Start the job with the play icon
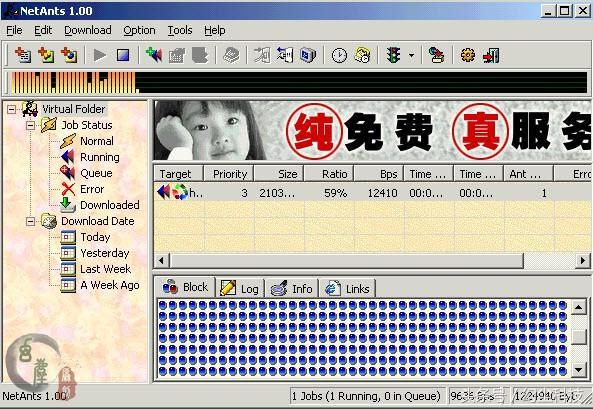The width and height of the screenshot is (593, 409). click(99, 55)
